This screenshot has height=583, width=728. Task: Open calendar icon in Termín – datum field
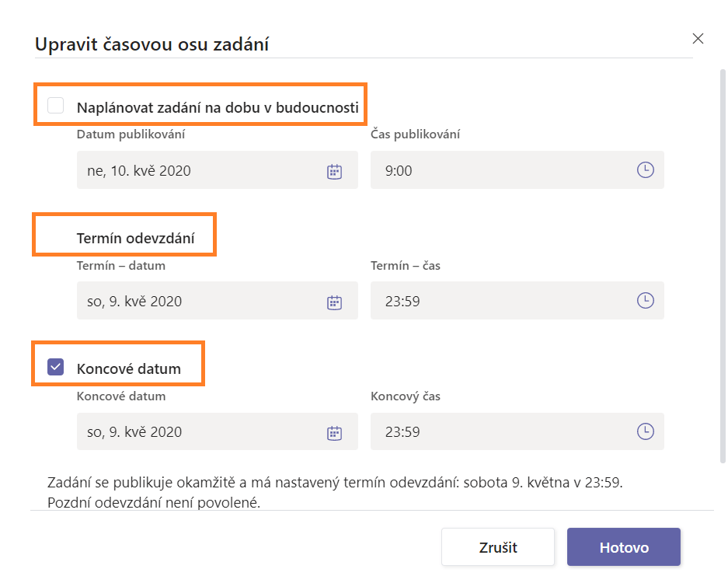334,302
